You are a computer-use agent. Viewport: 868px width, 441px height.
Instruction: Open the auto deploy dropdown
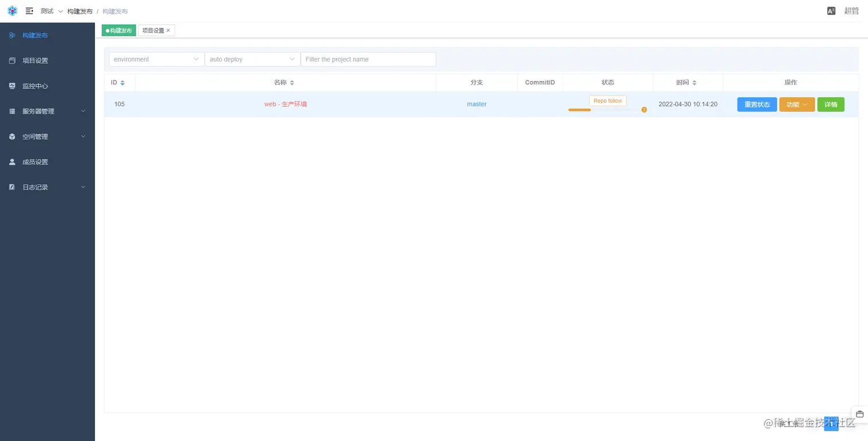click(x=251, y=59)
